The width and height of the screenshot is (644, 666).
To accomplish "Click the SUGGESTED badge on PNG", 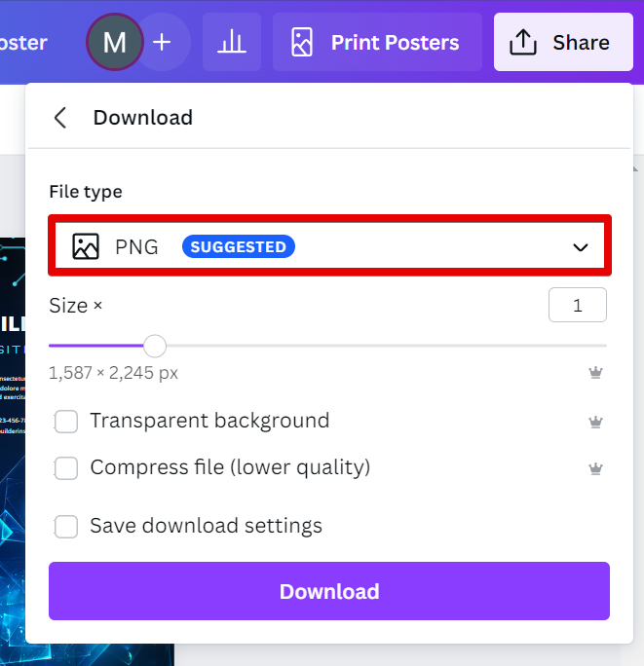I will coord(239,247).
